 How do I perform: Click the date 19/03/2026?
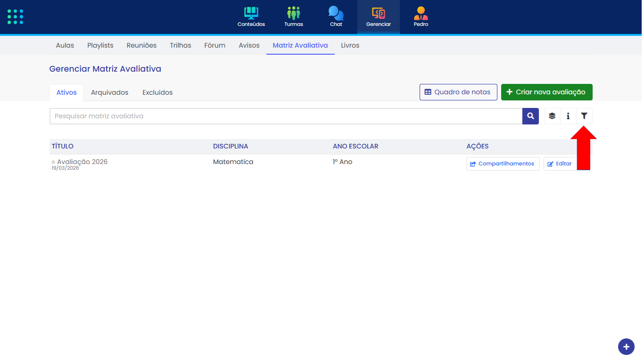pyautogui.click(x=65, y=168)
